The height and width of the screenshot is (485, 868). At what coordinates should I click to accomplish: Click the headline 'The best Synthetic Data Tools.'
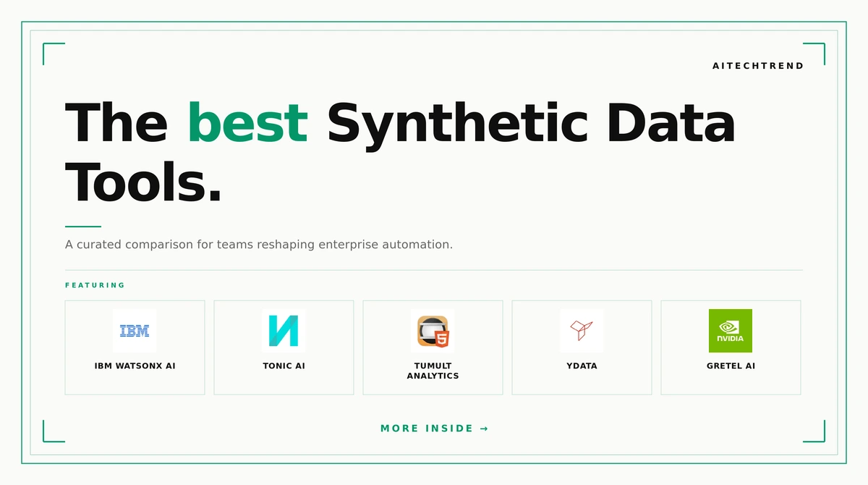tap(400, 152)
